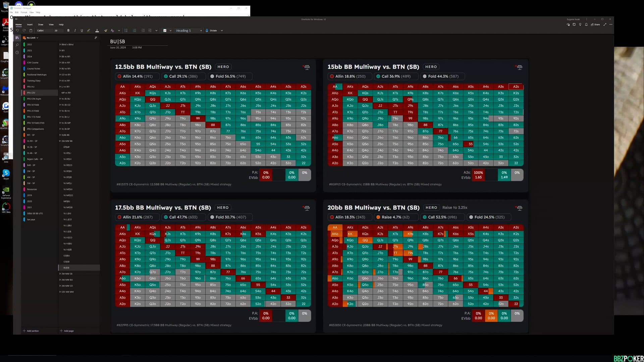Insert a to-do checkbox tag
Screen dimensions: 644x362
(x=165, y=31)
